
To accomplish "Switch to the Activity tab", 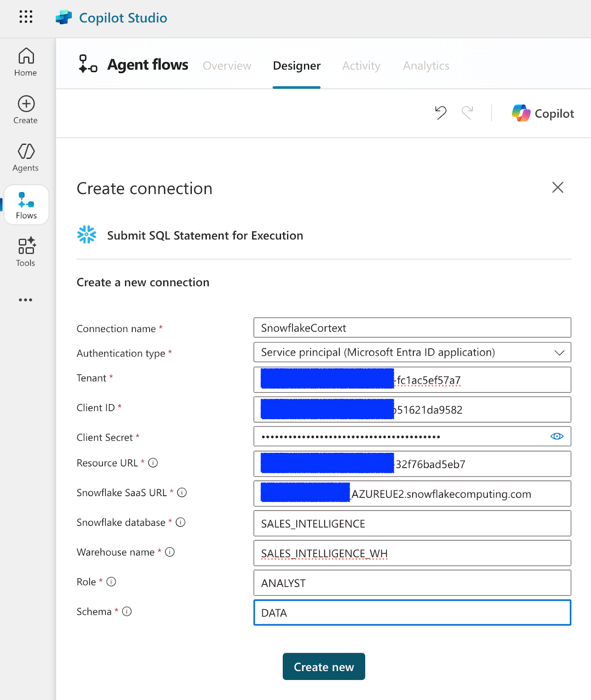I will click(x=361, y=66).
